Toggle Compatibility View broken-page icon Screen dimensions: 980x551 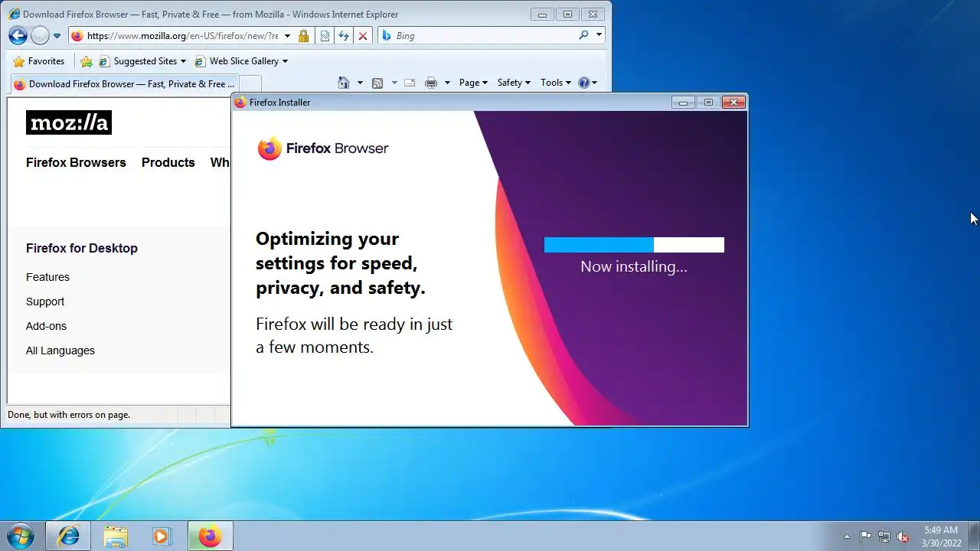325,35
